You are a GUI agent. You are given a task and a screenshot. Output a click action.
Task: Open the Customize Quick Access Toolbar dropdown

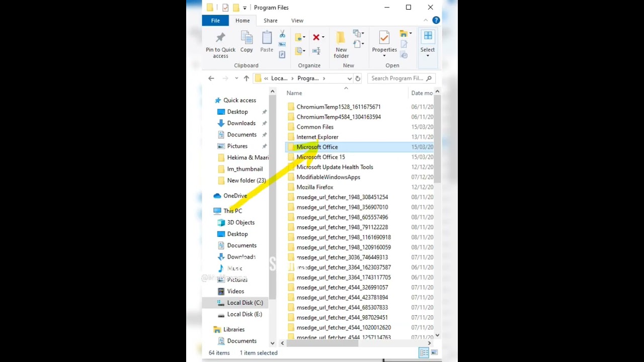[245, 8]
